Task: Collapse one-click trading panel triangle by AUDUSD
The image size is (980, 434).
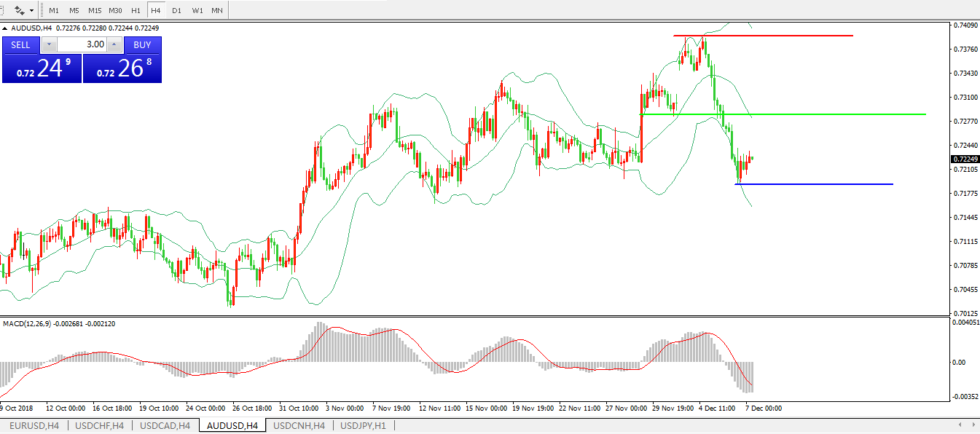Action: (6, 28)
